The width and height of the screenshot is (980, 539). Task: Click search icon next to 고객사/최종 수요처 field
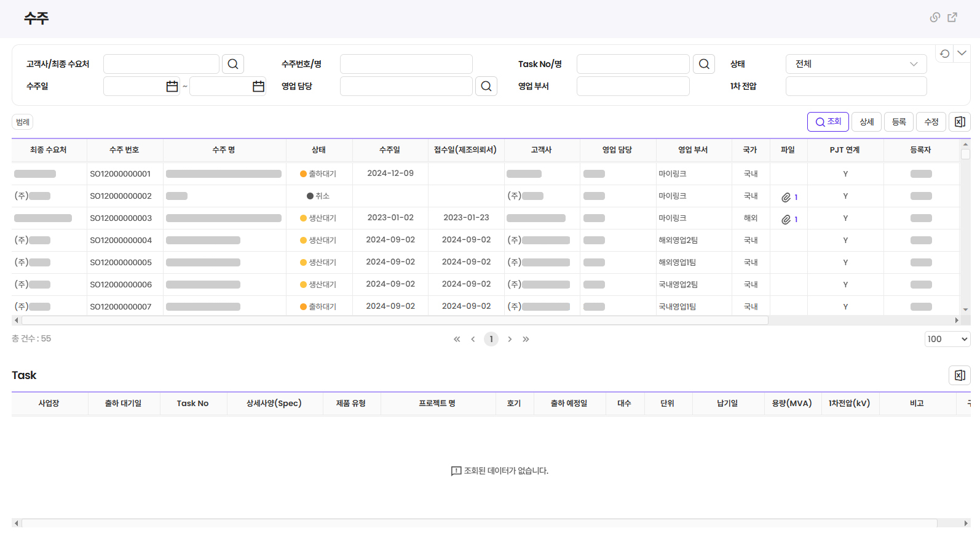pyautogui.click(x=233, y=64)
